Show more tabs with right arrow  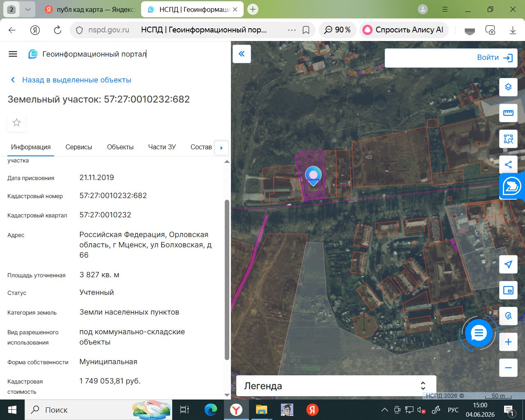click(221, 148)
